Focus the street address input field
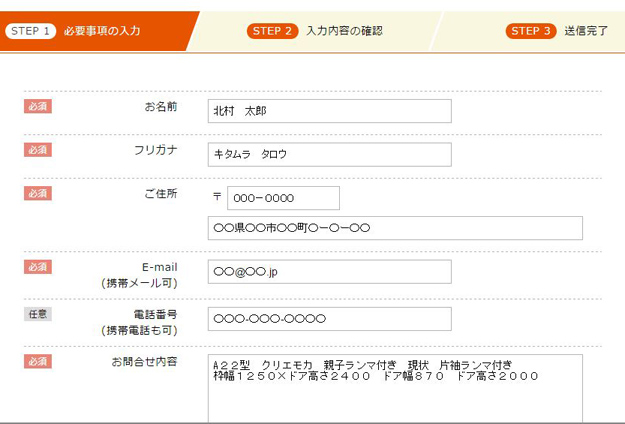625x424 pixels. click(x=395, y=229)
